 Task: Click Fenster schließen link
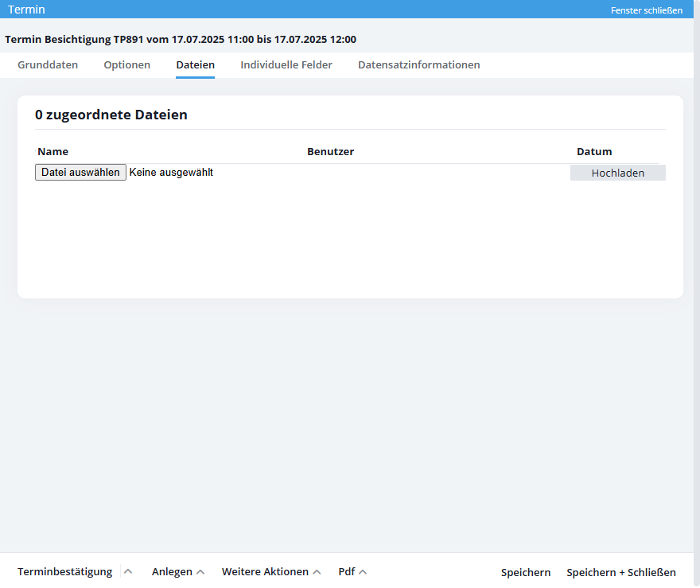click(x=647, y=10)
